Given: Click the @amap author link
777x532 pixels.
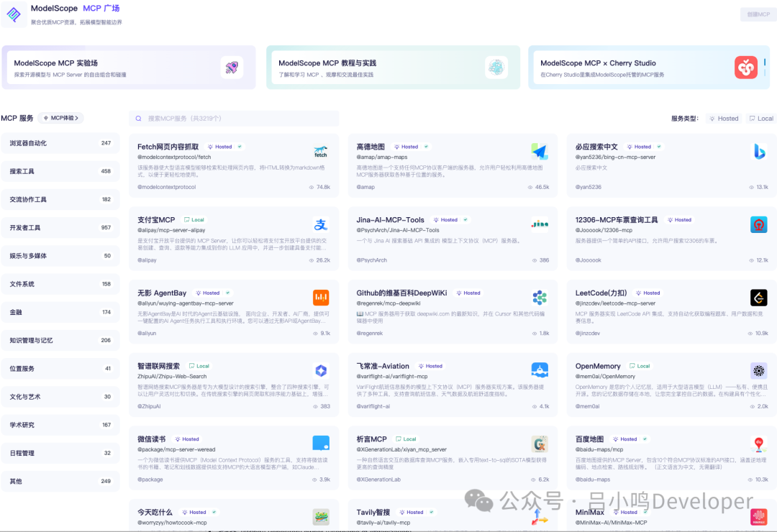Looking at the screenshot, I should click(x=365, y=187).
